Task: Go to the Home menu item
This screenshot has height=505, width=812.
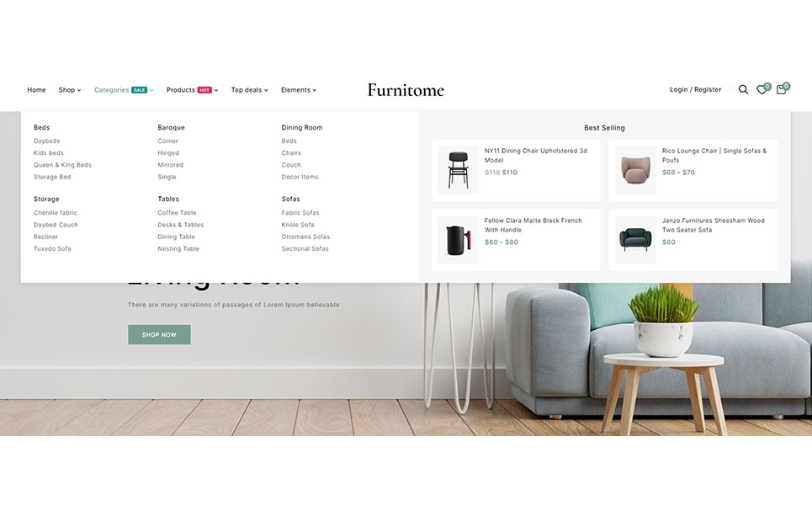Action: pos(36,90)
